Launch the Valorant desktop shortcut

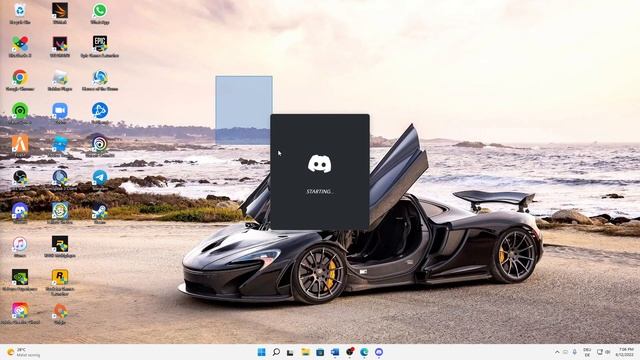pyautogui.click(x=60, y=46)
